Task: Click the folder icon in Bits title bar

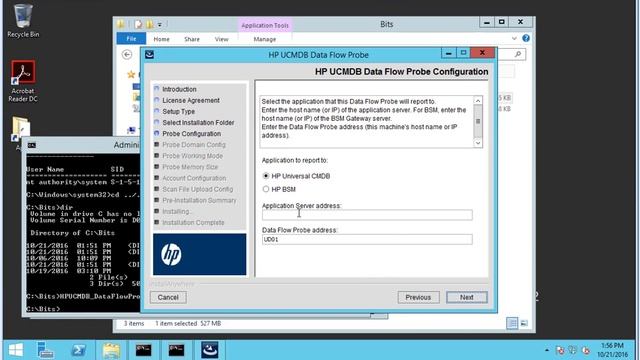Action: (x=121, y=24)
